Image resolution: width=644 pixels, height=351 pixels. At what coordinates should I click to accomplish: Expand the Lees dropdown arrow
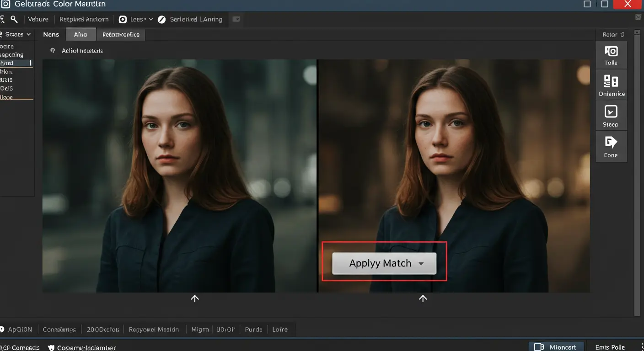pyautogui.click(x=150, y=19)
